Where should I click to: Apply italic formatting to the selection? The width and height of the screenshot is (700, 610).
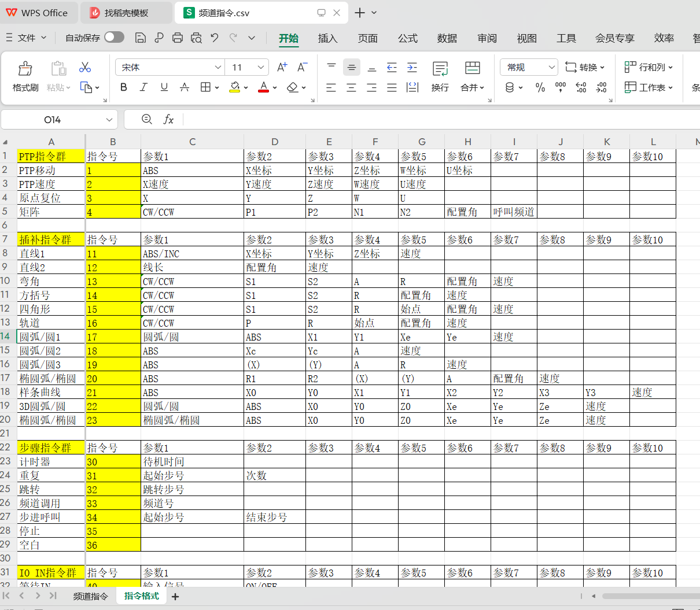(143, 87)
